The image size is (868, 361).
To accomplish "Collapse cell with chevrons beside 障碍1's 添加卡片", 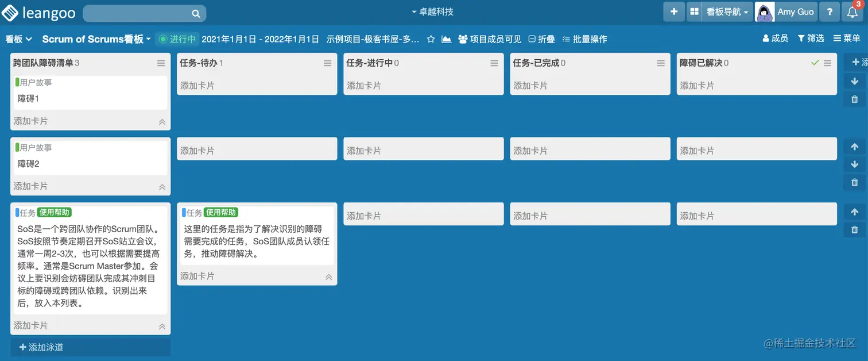I will (x=162, y=122).
